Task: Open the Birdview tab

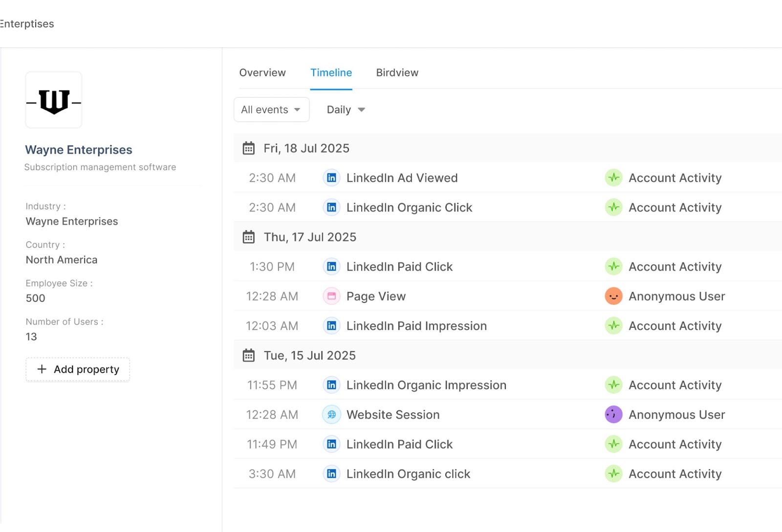Action: [397, 73]
